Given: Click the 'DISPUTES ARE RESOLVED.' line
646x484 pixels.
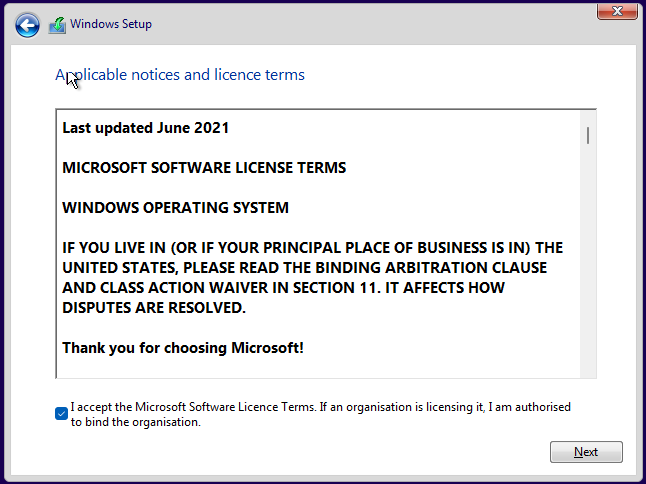Looking at the screenshot, I should tap(154, 308).
